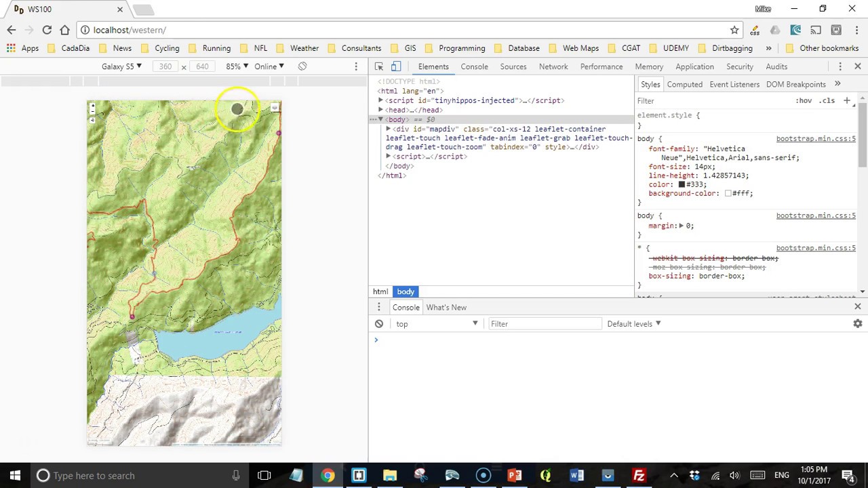Go back with the browser arrow
The height and width of the screenshot is (488, 868).
(12, 30)
